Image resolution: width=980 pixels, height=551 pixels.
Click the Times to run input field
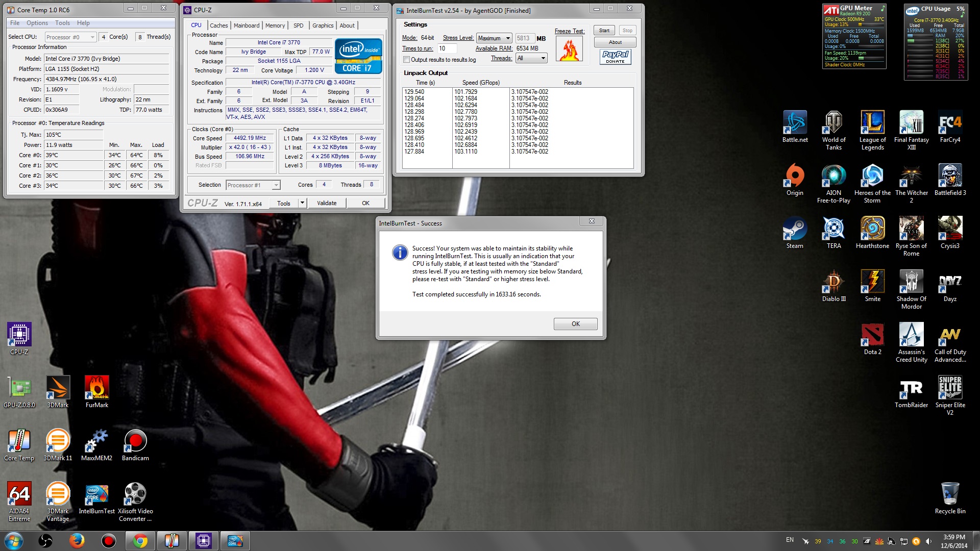[447, 48]
